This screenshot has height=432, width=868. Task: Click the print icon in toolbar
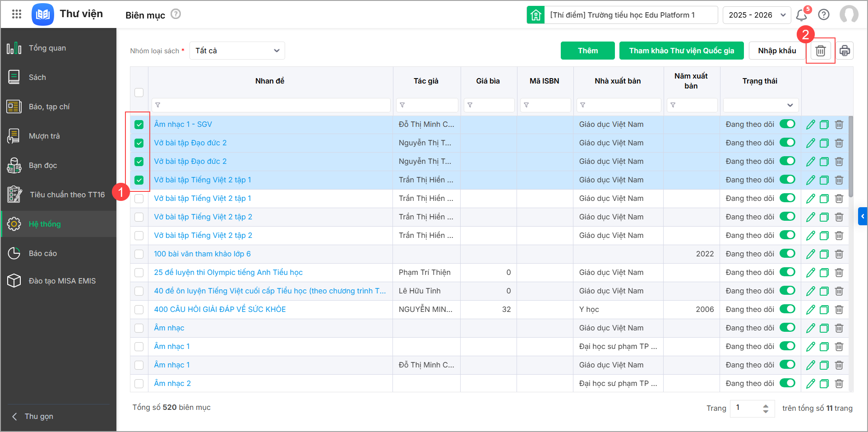point(845,51)
